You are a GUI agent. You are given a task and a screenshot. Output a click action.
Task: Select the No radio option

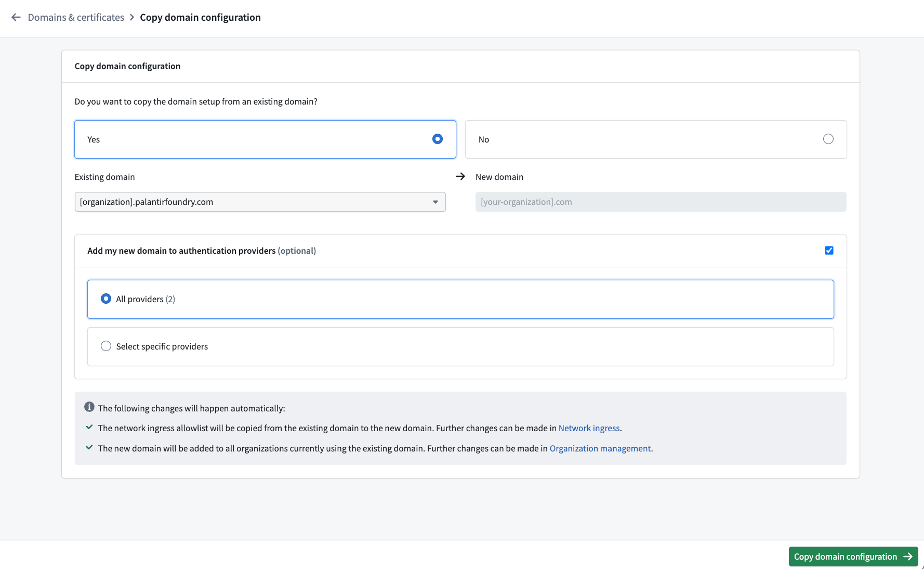pyautogui.click(x=828, y=139)
